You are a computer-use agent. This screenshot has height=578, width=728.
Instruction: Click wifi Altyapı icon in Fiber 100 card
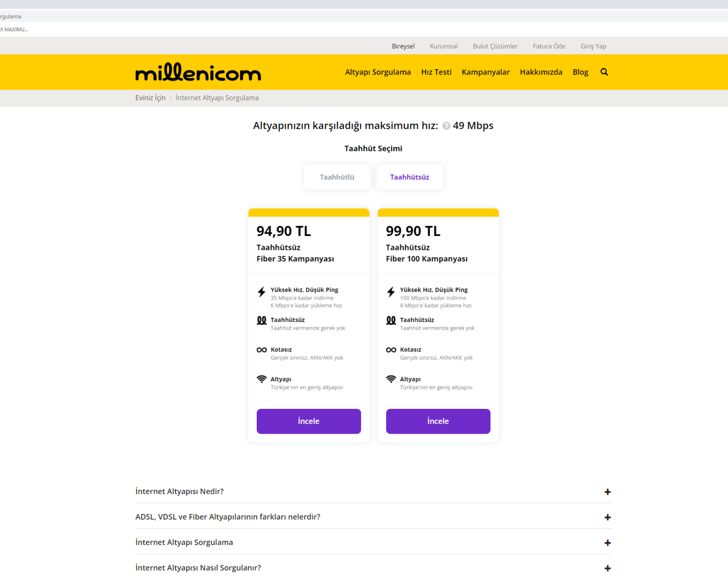(x=391, y=379)
